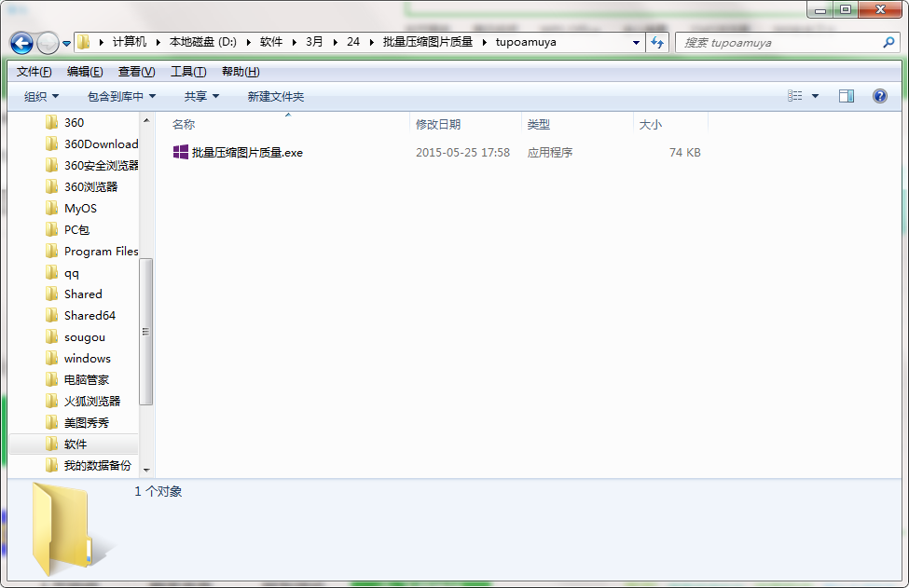Open the 编辑(E) menu
The width and height of the screenshot is (909, 588).
pyautogui.click(x=85, y=72)
